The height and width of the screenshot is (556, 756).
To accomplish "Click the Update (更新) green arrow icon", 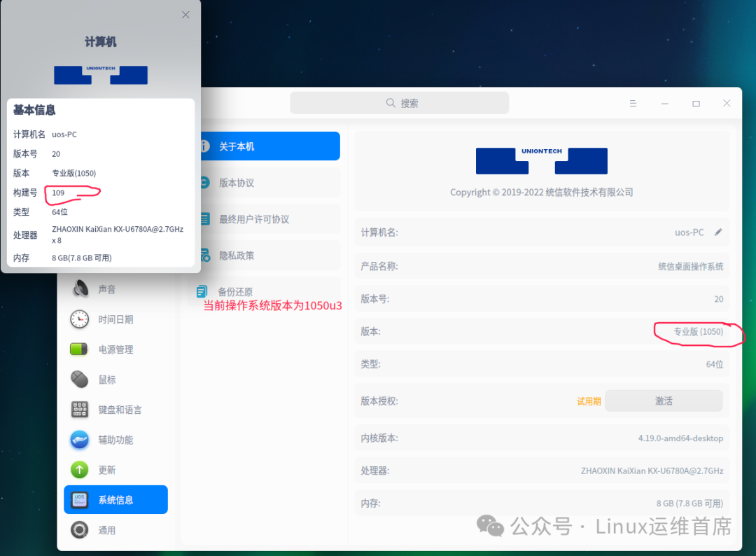I will point(80,470).
